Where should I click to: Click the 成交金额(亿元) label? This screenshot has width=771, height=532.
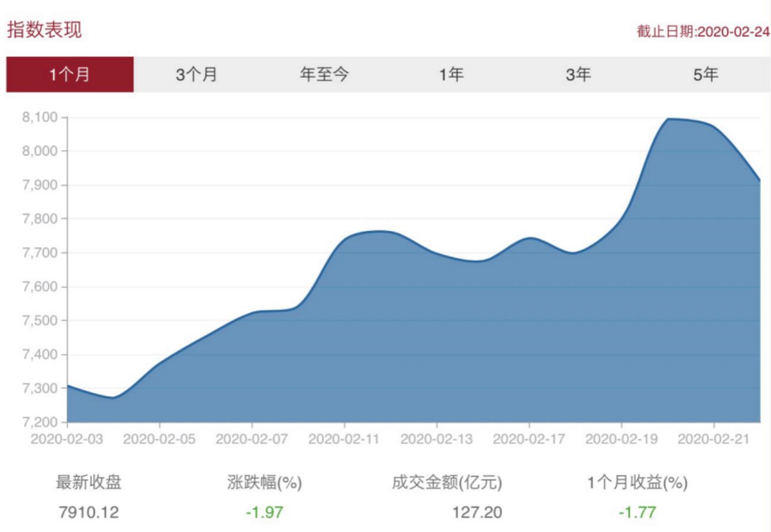pyautogui.click(x=447, y=483)
